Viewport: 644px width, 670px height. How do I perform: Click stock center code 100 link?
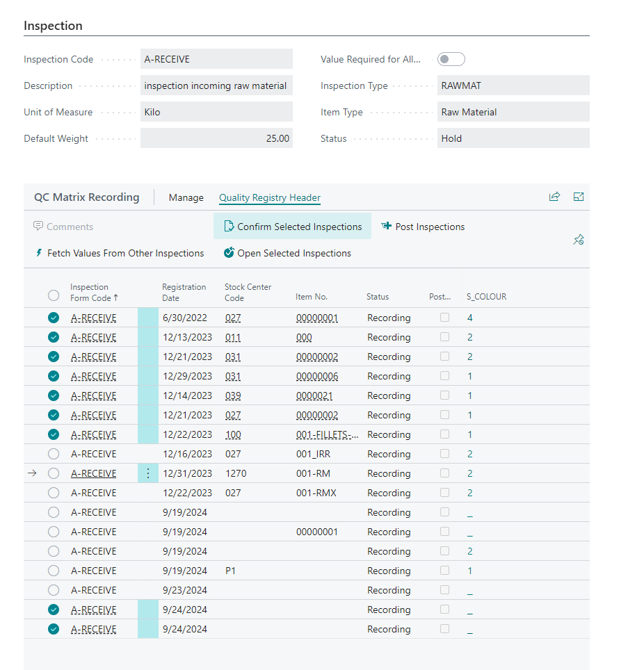(x=232, y=434)
